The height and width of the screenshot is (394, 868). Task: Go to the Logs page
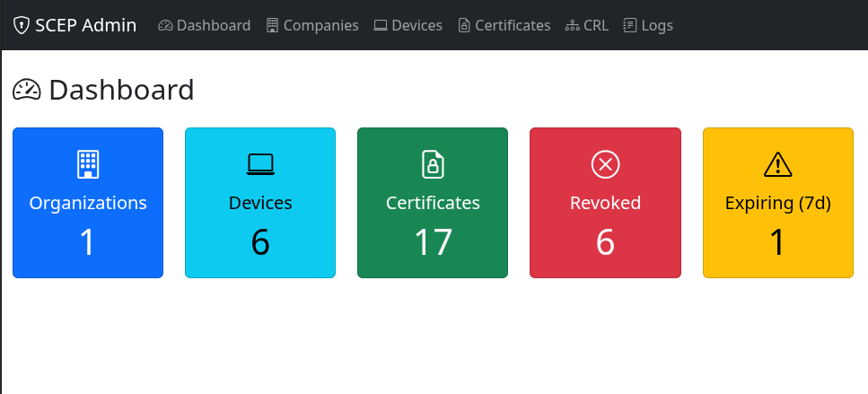(x=657, y=25)
